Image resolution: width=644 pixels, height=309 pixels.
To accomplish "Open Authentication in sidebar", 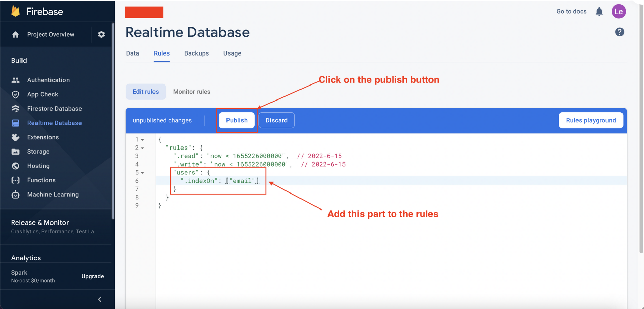I will pyautogui.click(x=48, y=80).
